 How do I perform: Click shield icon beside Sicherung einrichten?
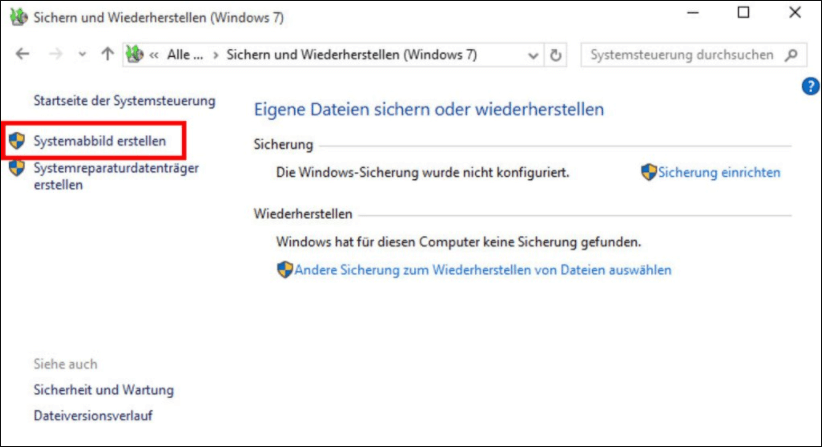coord(648,172)
